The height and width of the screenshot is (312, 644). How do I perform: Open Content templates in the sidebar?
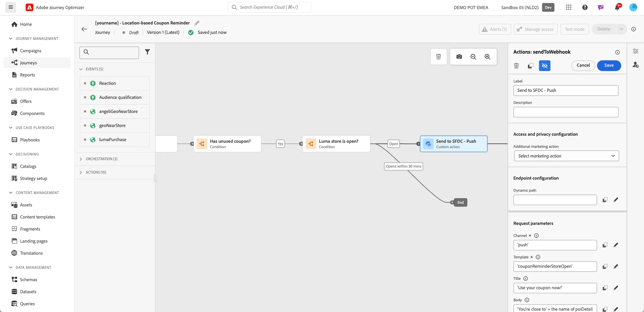coord(37,217)
